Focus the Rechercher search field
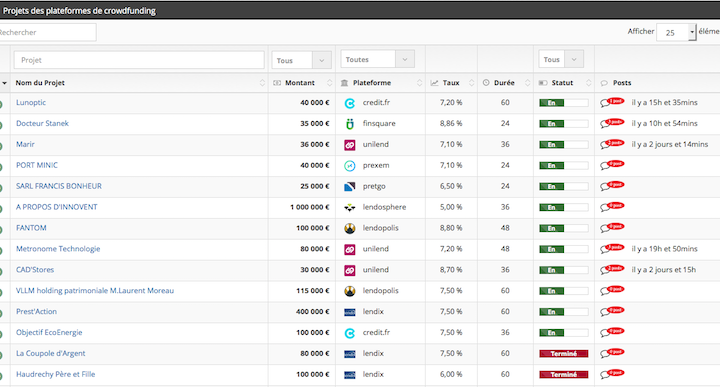 click(48, 32)
